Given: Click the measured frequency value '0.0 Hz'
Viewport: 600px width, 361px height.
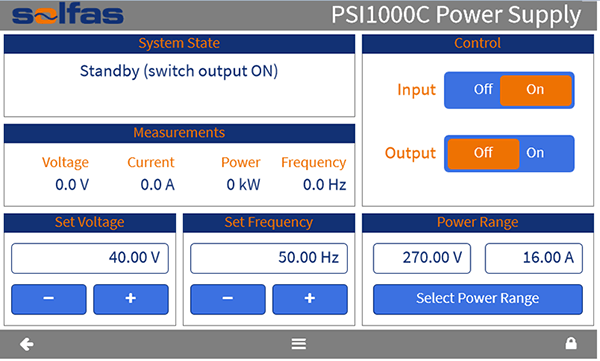Looking at the screenshot, I should [x=324, y=185].
